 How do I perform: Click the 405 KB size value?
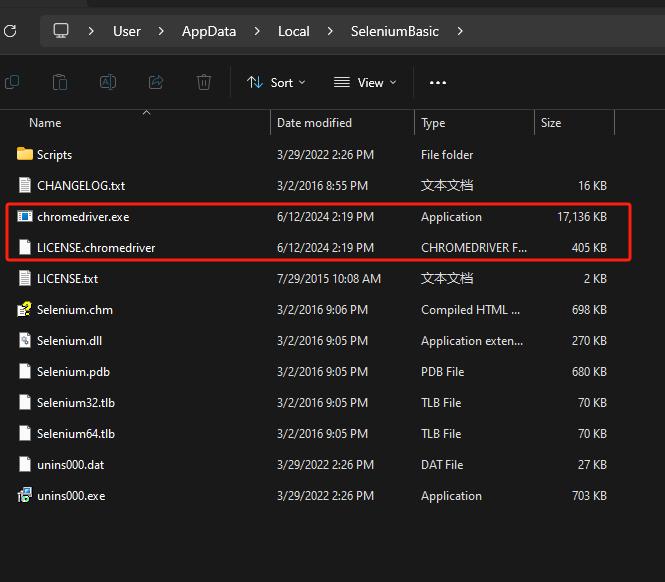pos(589,248)
